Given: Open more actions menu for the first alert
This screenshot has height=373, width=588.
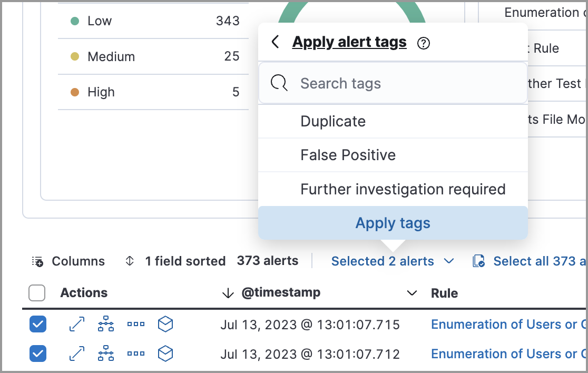Looking at the screenshot, I should click(135, 325).
